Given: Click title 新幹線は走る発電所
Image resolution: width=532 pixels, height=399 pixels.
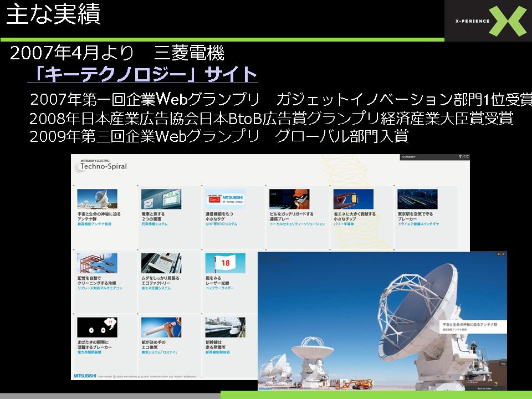Looking at the screenshot, I should (x=216, y=345).
